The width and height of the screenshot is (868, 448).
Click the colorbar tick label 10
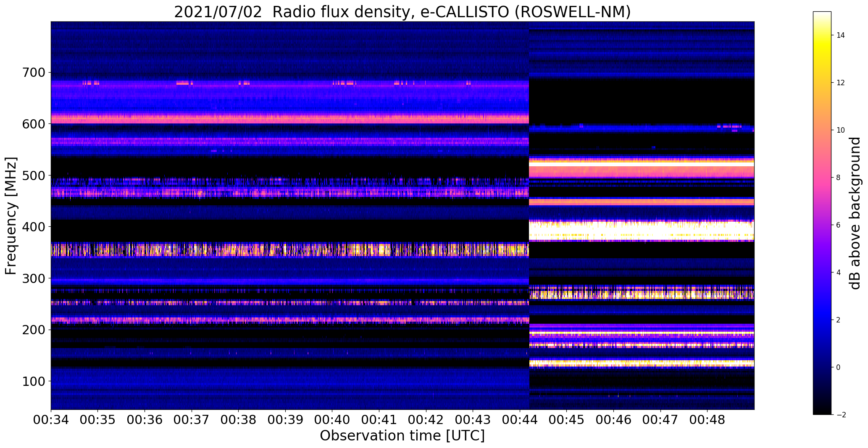841,130
